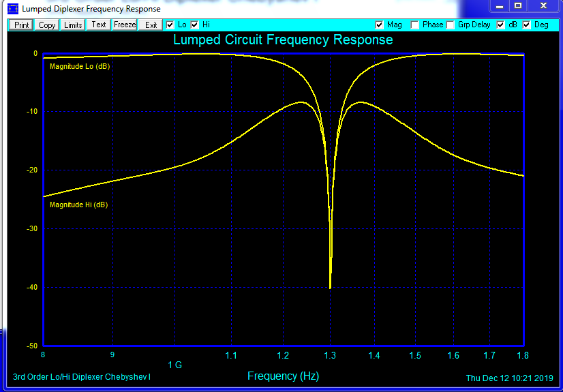Click the 'Frequency (Hz)' axis label

pos(284,376)
